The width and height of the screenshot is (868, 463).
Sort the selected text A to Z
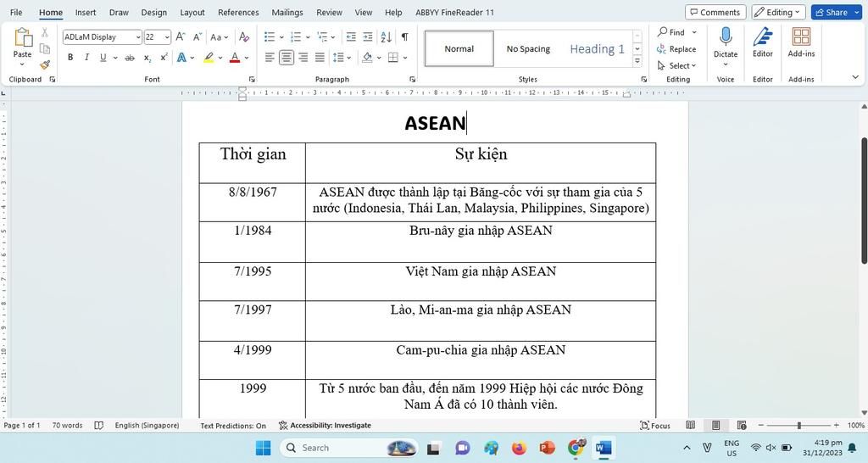[x=387, y=37]
